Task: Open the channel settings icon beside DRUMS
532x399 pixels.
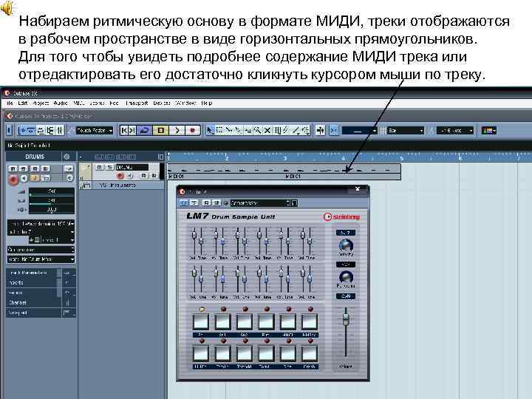Action: (66, 157)
